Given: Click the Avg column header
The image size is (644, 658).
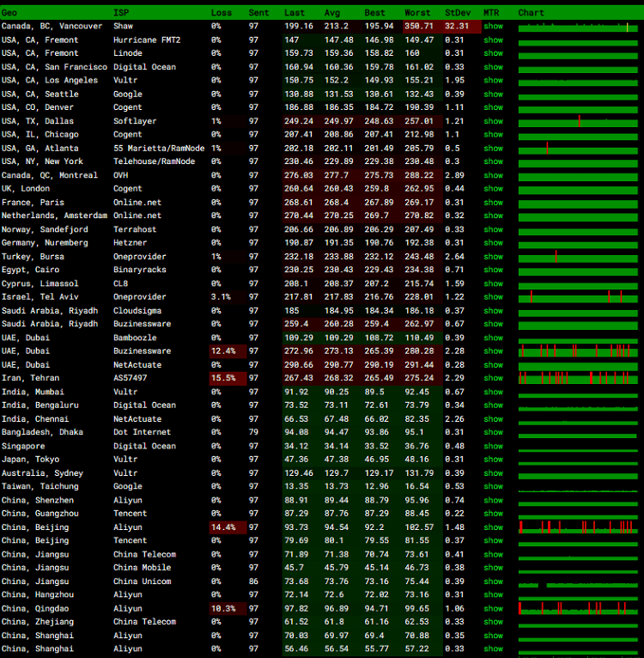Looking at the screenshot, I should (x=331, y=13).
